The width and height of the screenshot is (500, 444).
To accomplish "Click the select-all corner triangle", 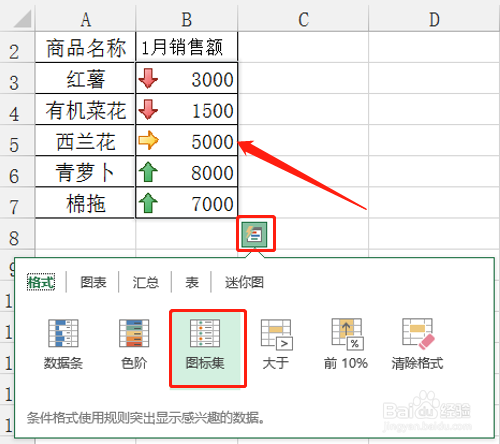I will coord(21,19).
